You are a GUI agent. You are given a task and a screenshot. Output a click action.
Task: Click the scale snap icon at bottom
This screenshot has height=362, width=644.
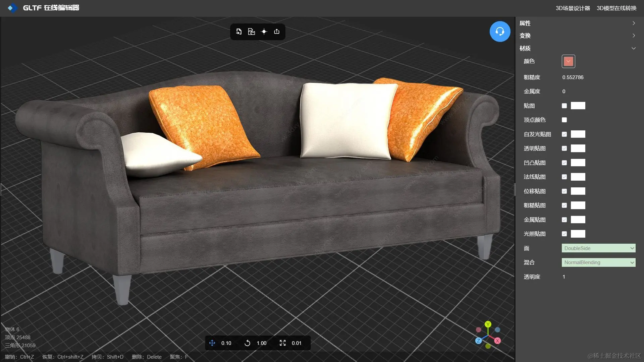tap(282, 343)
